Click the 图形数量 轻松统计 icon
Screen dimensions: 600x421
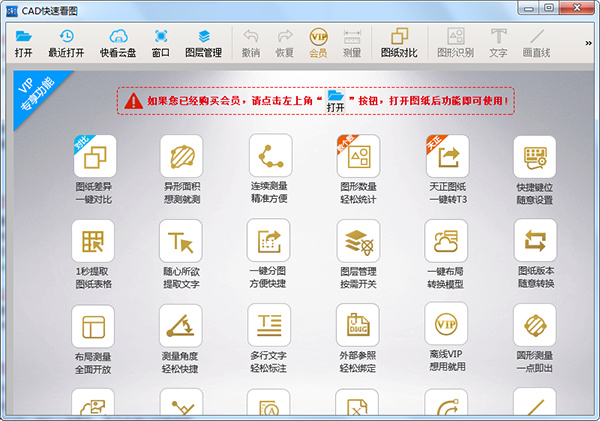point(359,156)
